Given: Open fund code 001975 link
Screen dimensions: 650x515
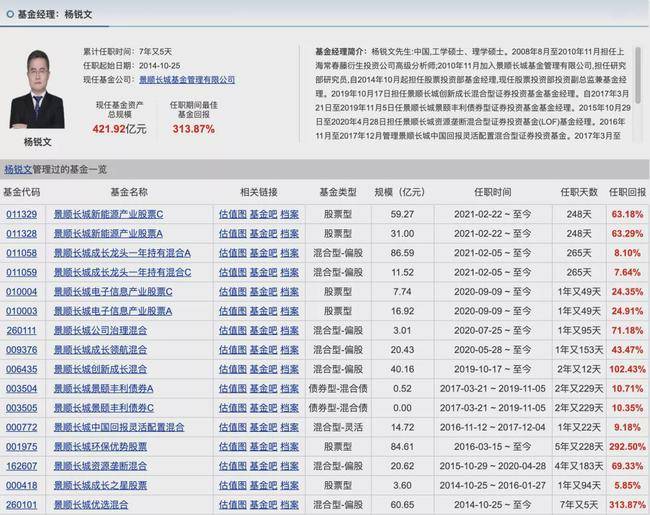Looking at the screenshot, I should tap(22, 447).
